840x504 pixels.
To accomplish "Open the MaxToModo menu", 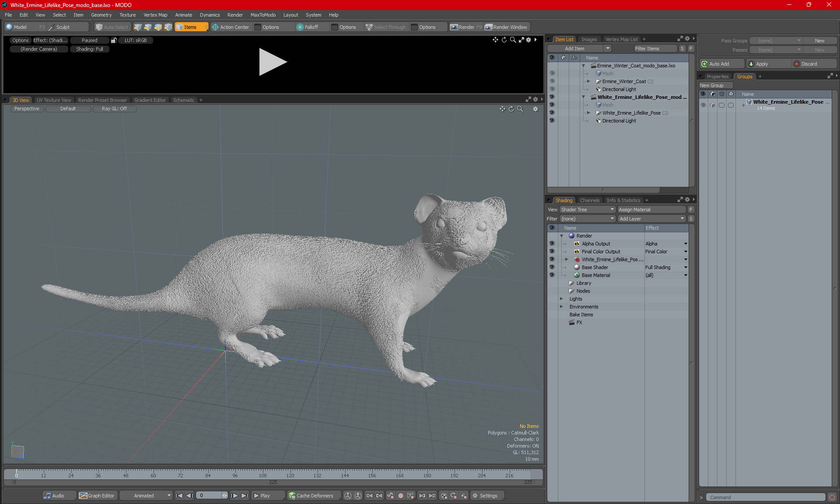I will pos(263,15).
